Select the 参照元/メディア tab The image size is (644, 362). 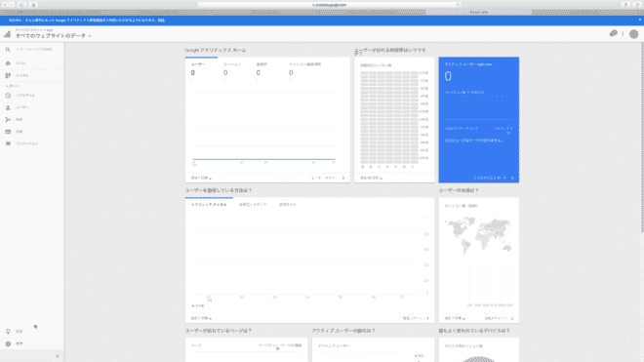pos(253,204)
